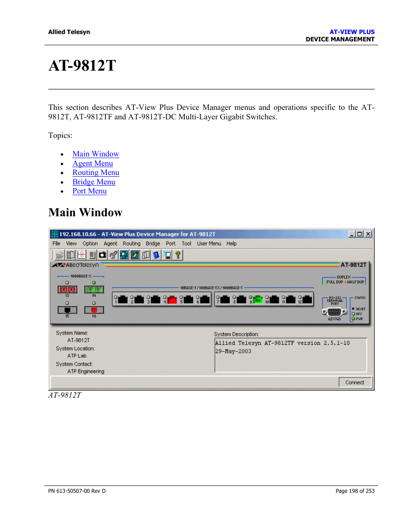Follow the Routing Menu topic link

96,172
